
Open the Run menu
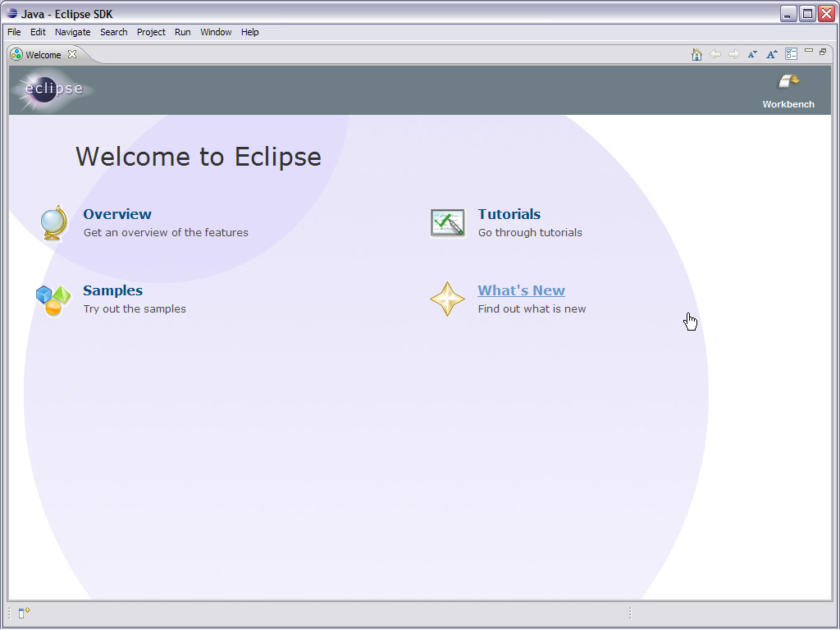(183, 32)
